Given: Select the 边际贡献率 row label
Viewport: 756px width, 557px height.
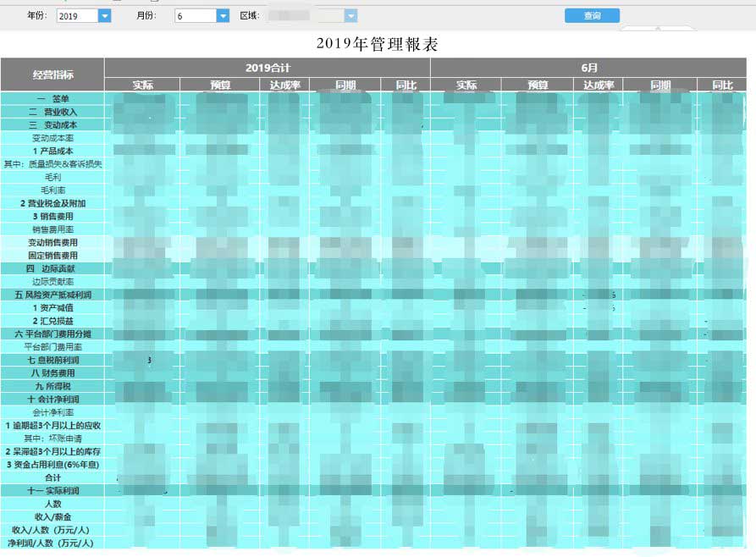Looking at the screenshot, I should click(52, 281).
